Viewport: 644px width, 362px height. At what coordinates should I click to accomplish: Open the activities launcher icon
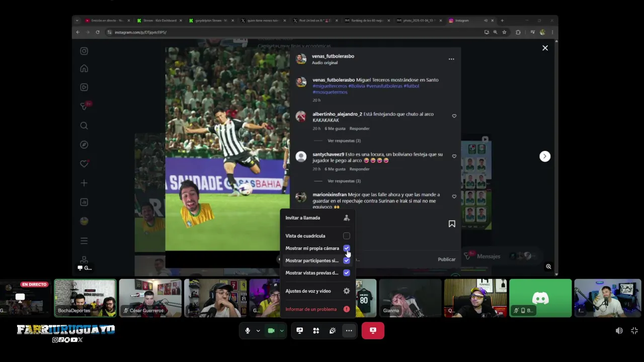316,331
